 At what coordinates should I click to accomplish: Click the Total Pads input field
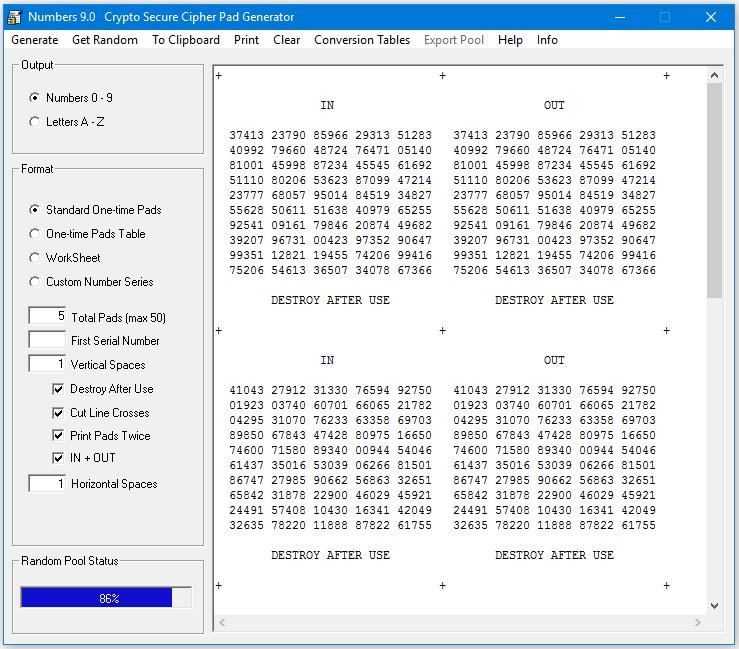click(x=47, y=316)
